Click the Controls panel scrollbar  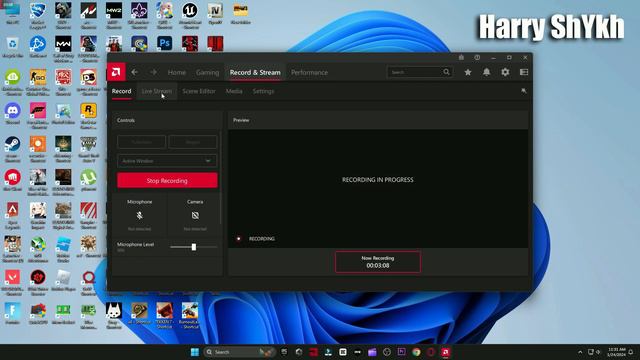[221, 177]
